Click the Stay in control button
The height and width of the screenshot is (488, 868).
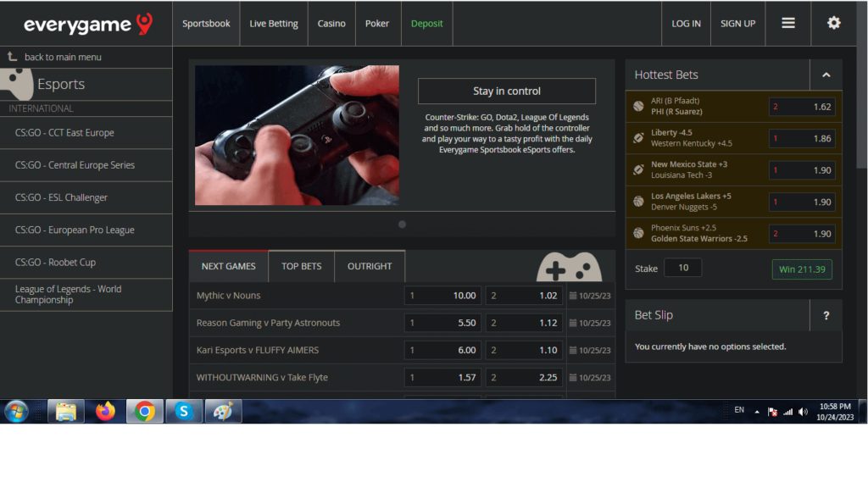click(x=507, y=91)
